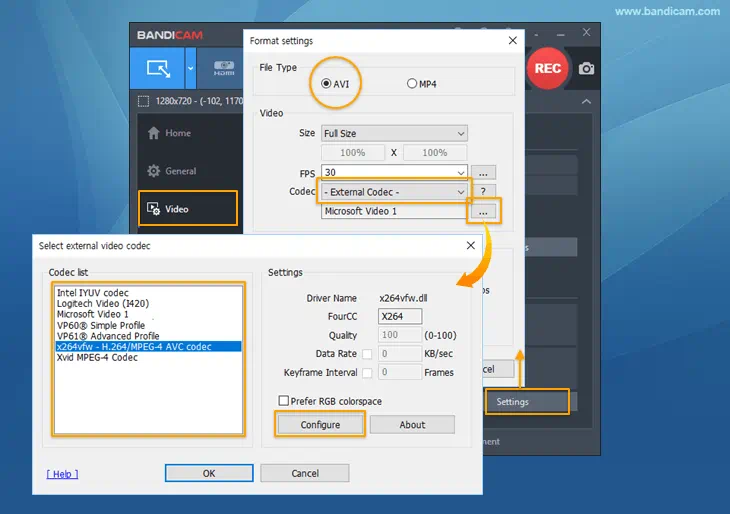Click the width percentage field in Format settings
730x514 pixels.
352,153
